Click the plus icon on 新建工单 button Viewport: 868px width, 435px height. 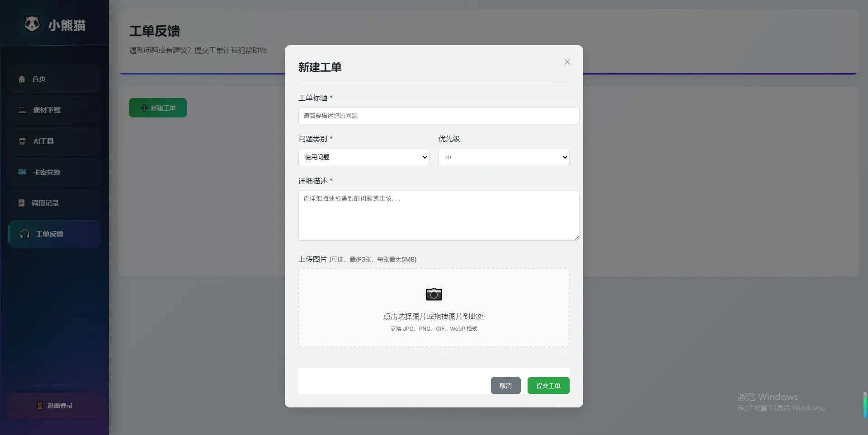(144, 108)
